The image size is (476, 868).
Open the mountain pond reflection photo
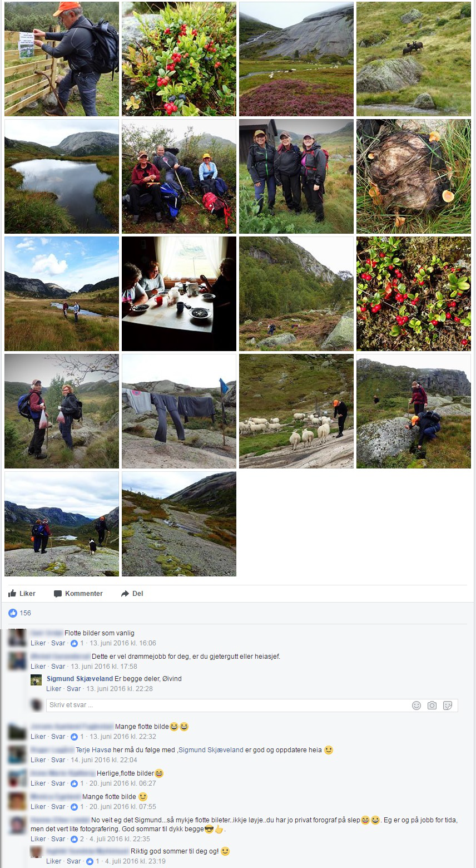click(62, 176)
